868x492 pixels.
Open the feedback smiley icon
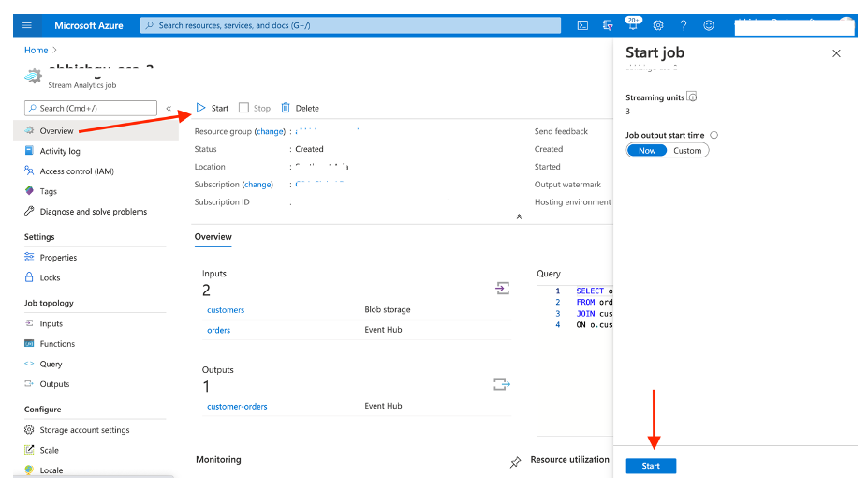[x=709, y=25]
